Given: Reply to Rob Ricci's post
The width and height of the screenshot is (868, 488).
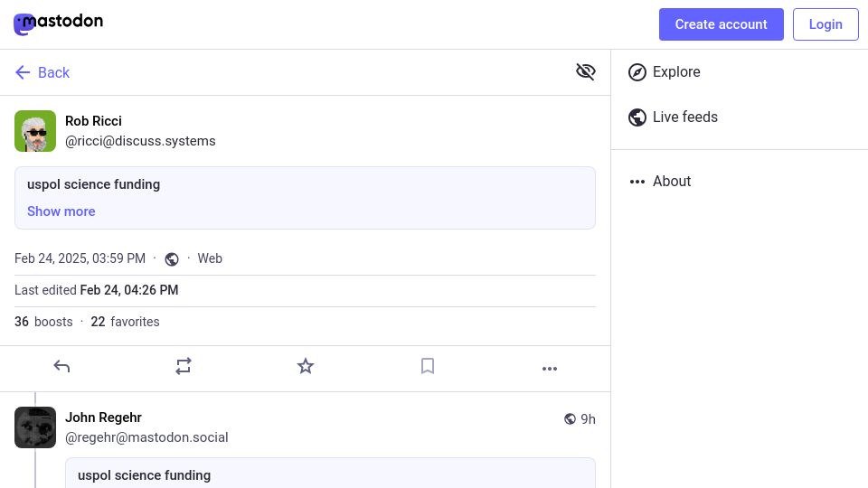Looking at the screenshot, I should point(61,366).
